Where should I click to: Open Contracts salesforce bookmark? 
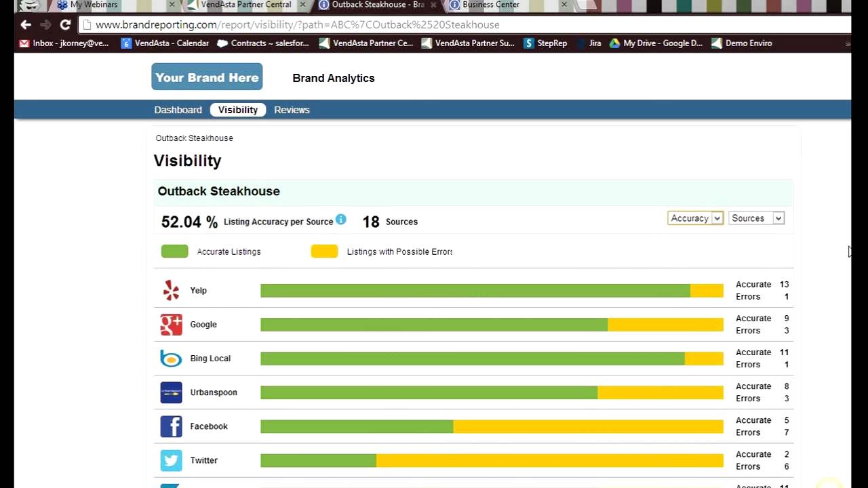point(263,43)
